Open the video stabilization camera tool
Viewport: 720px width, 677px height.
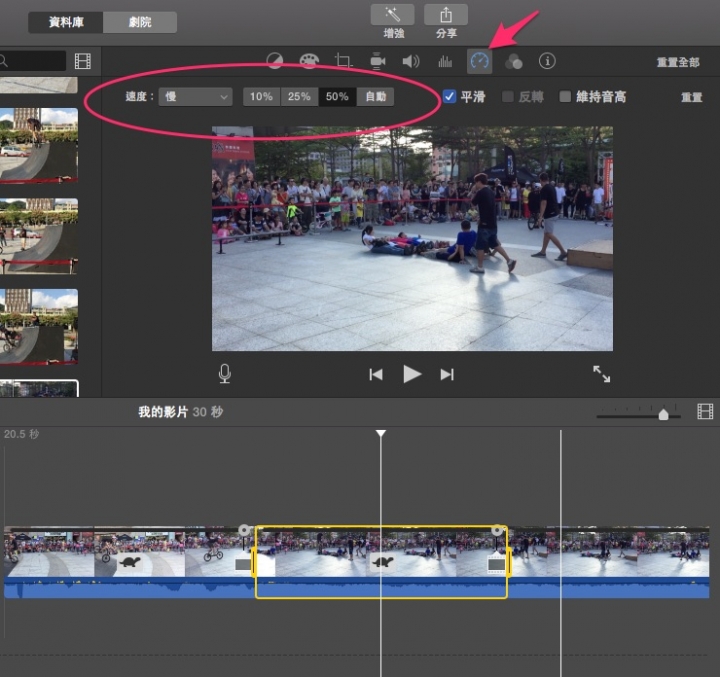tap(377, 61)
